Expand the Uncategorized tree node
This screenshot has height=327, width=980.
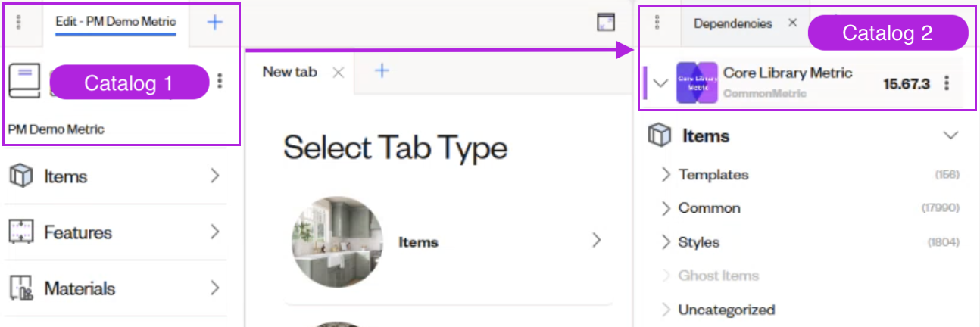(x=666, y=310)
